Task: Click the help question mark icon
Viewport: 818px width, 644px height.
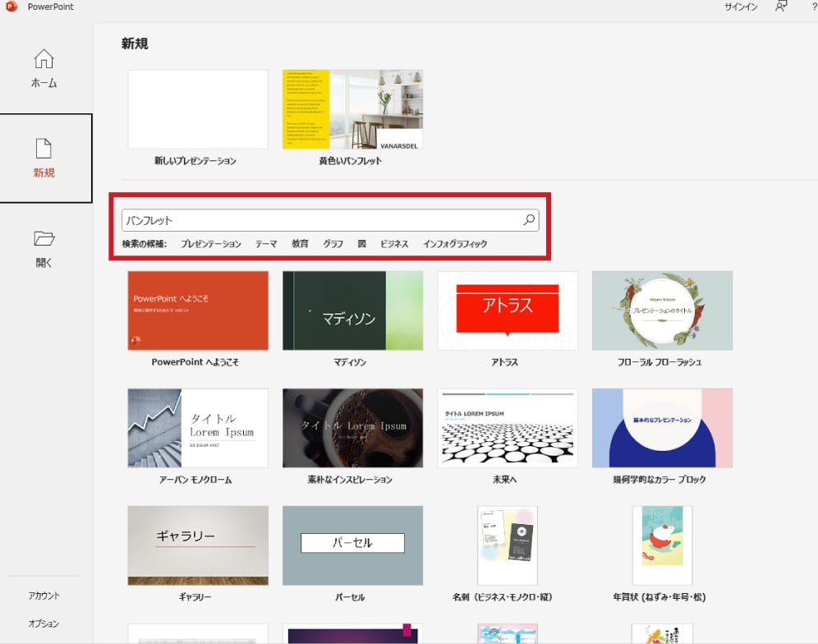Action: point(813,7)
